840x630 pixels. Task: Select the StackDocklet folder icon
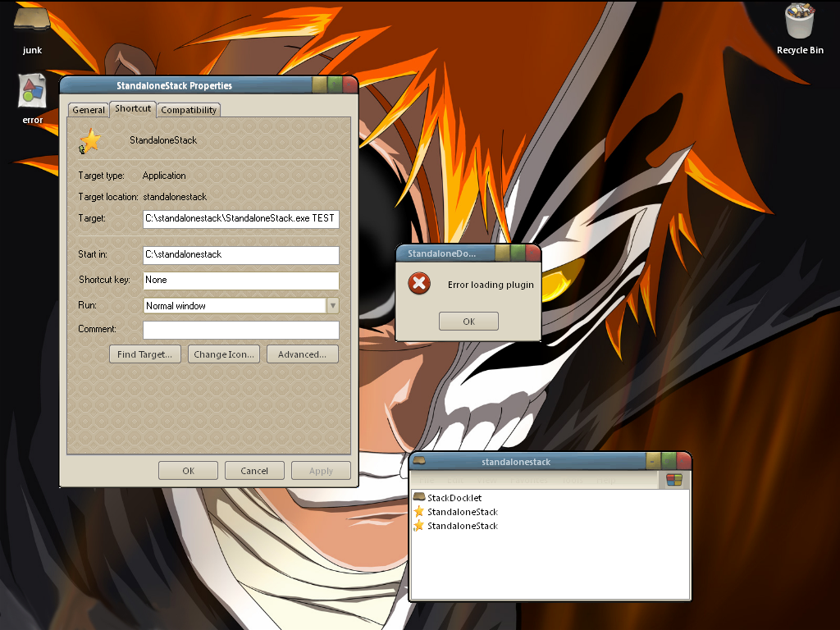[x=419, y=497]
